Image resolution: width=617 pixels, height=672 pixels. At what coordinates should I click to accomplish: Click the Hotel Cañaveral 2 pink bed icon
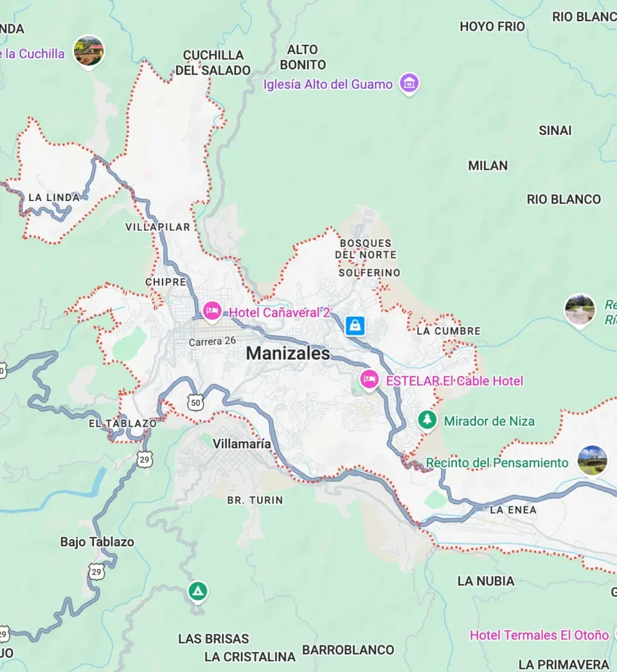(212, 310)
